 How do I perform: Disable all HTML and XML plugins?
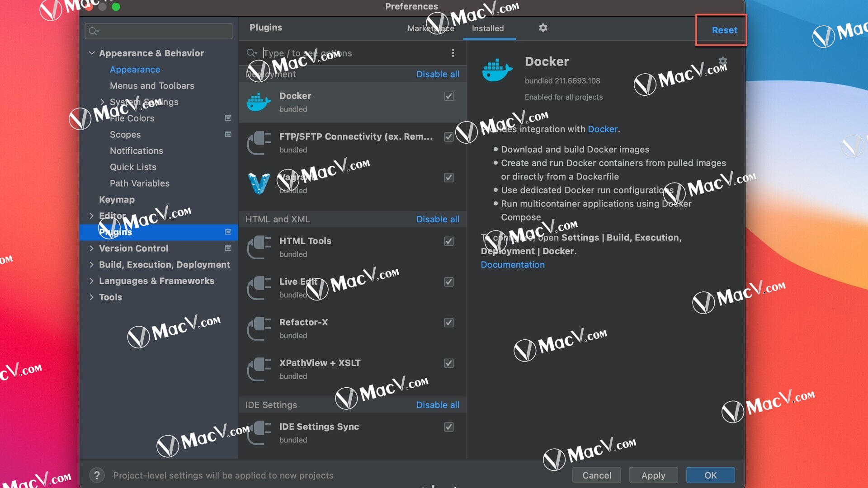(438, 219)
